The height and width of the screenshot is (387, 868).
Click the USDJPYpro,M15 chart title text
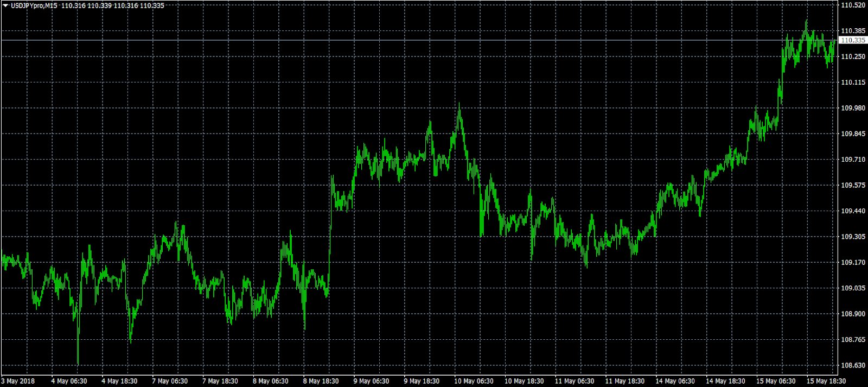pos(34,5)
